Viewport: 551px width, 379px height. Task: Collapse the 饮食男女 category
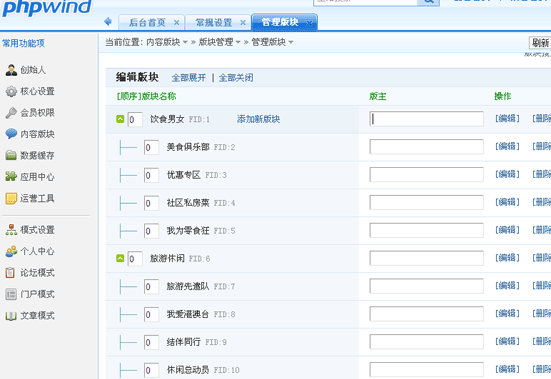[x=120, y=119]
